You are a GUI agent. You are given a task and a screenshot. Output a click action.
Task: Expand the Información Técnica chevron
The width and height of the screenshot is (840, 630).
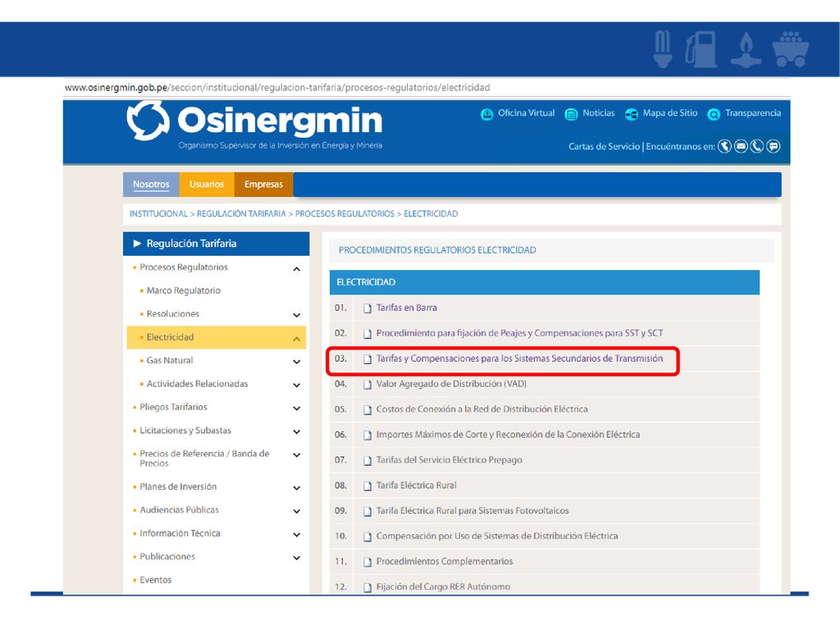pyautogui.click(x=297, y=535)
